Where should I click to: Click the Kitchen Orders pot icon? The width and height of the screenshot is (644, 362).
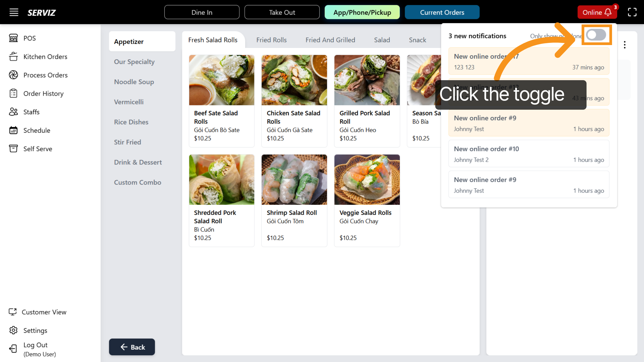14,57
